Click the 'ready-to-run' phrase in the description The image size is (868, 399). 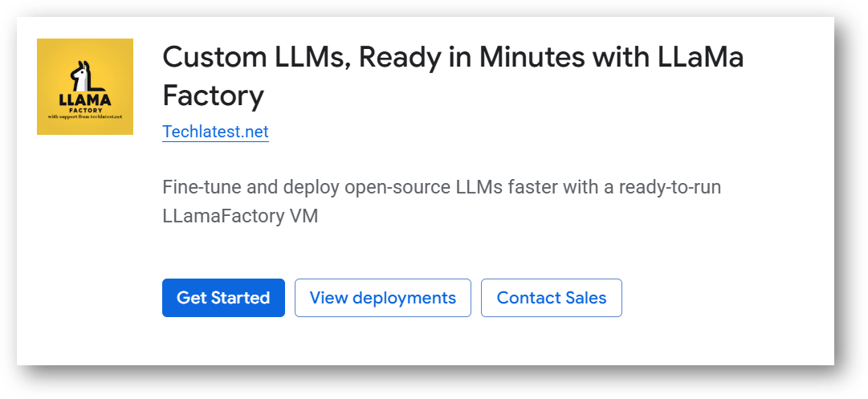click(668, 188)
